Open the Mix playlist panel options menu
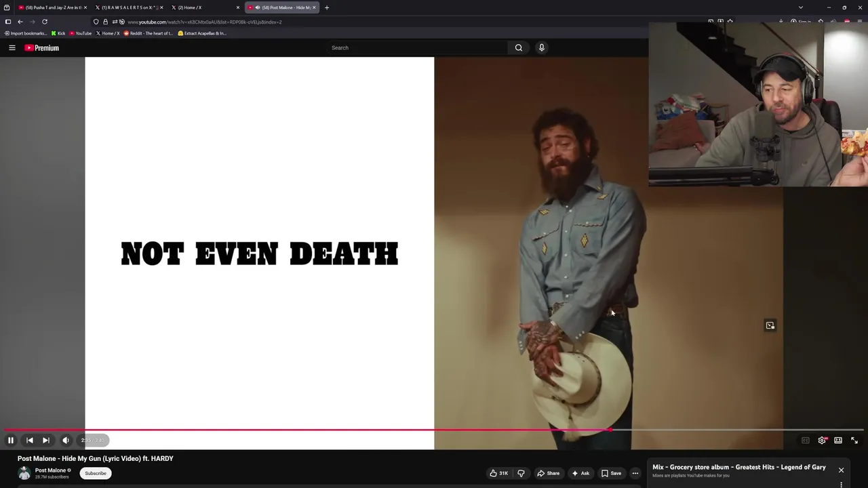The height and width of the screenshot is (488, 868). (841, 484)
